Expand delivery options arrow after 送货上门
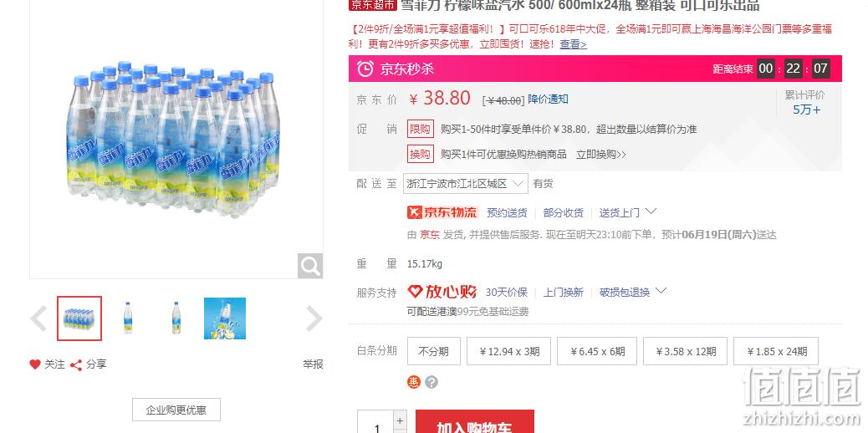Screen dimensions: 868x433 [651, 211]
